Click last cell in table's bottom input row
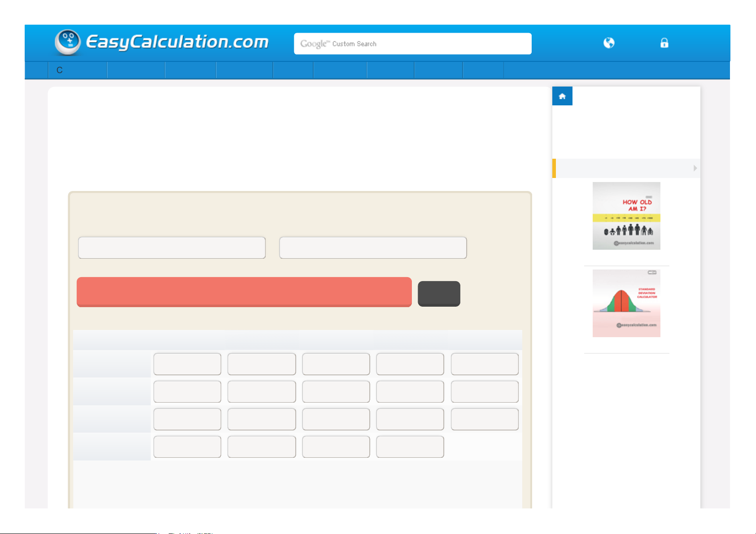 click(410, 447)
